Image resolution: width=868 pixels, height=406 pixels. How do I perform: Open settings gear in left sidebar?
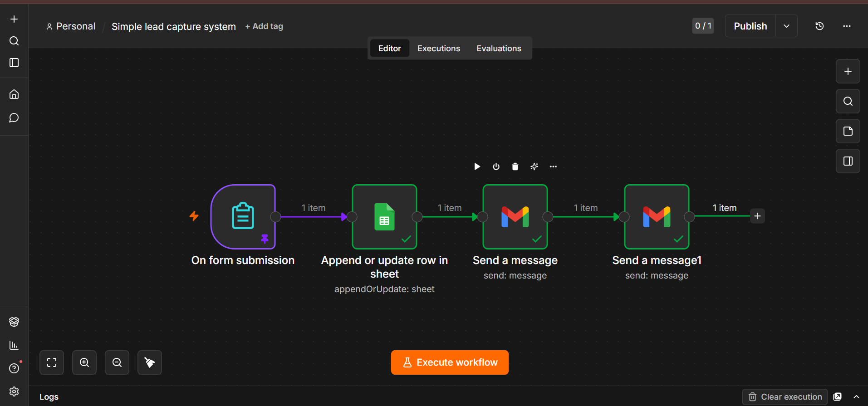pos(14,391)
